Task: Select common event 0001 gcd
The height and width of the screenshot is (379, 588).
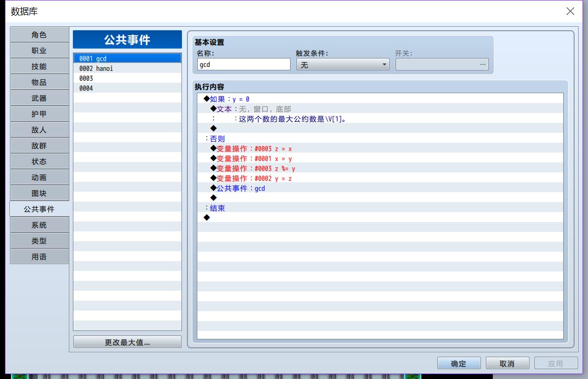Action: pyautogui.click(x=127, y=58)
